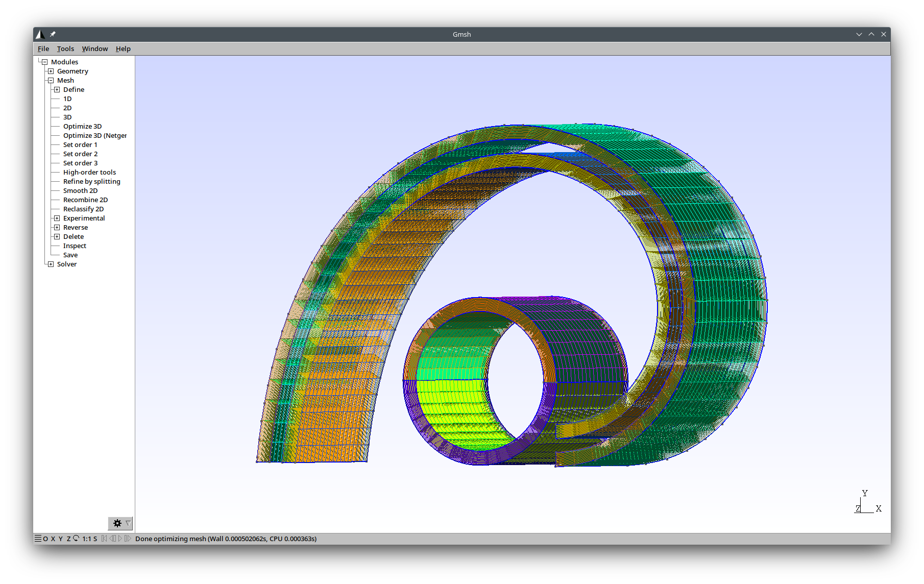
Task: Toggle the message console lines icon
Action: click(x=38, y=539)
